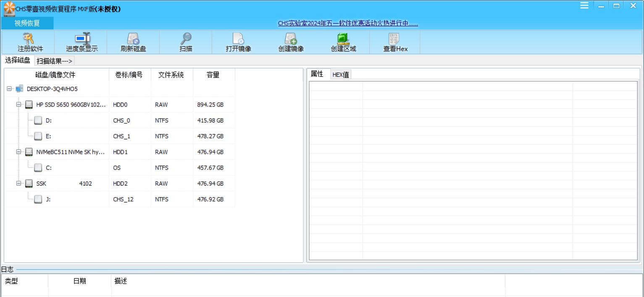Enable the checkbox for drive E:
This screenshot has height=297, width=644.
(38, 136)
